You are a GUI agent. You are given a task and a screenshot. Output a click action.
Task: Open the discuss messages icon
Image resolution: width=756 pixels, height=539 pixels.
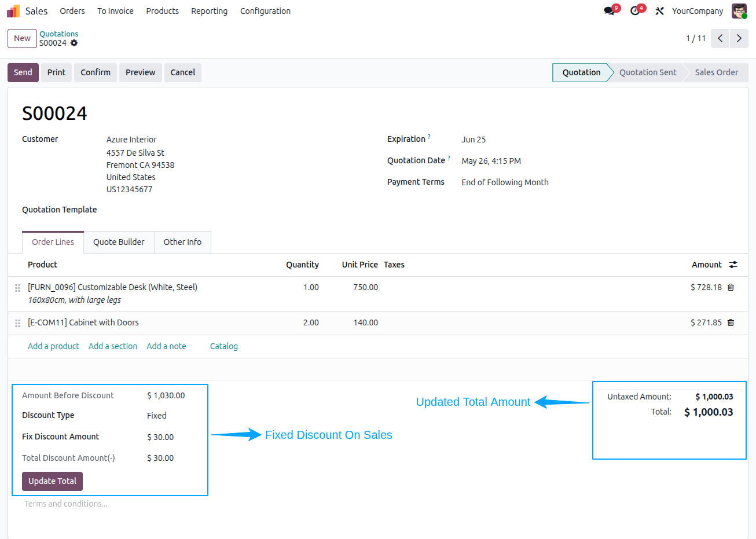click(609, 11)
